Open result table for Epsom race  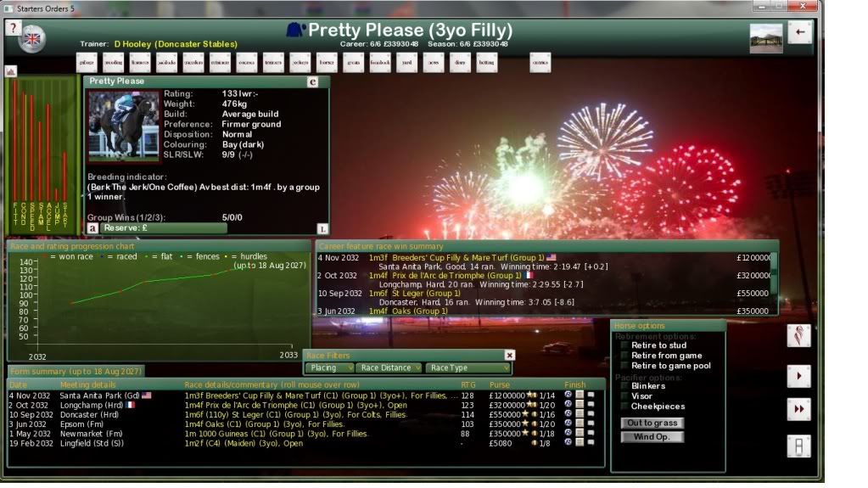point(580,423)
